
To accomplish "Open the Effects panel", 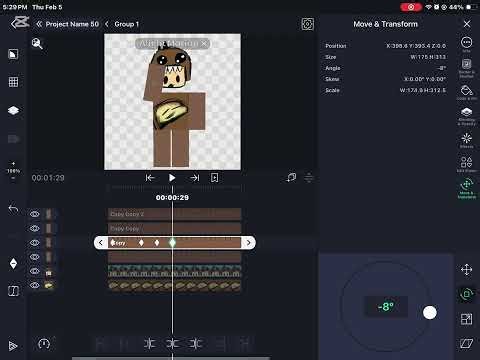I will pyautogui.click(x=466, y=140).
